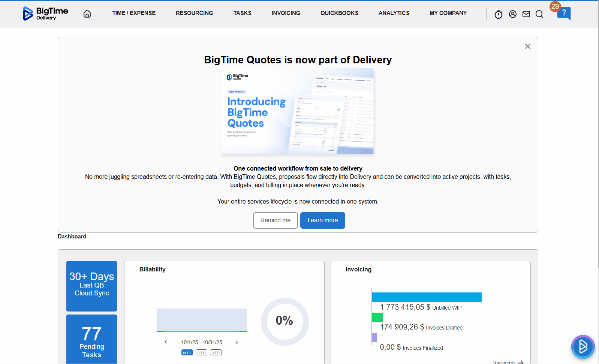The height and width of the screenshot is (364, 599).
Task: Open the Tasks menu
Action: point(242,13)
